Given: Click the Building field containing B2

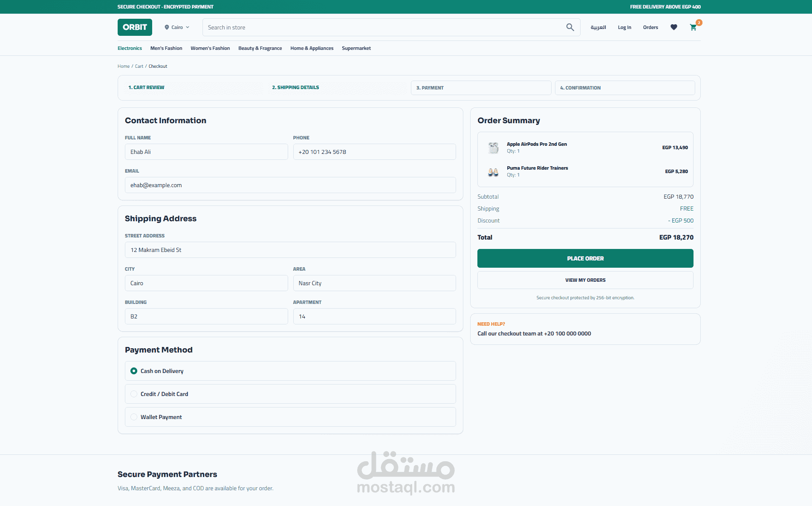Looking at the screenshot, I should pos(206,316).
